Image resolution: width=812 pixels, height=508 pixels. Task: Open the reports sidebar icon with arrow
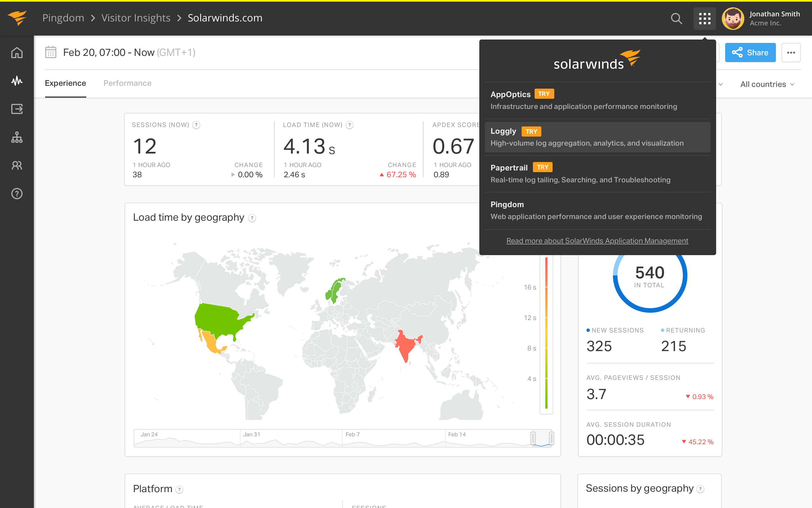17,109
